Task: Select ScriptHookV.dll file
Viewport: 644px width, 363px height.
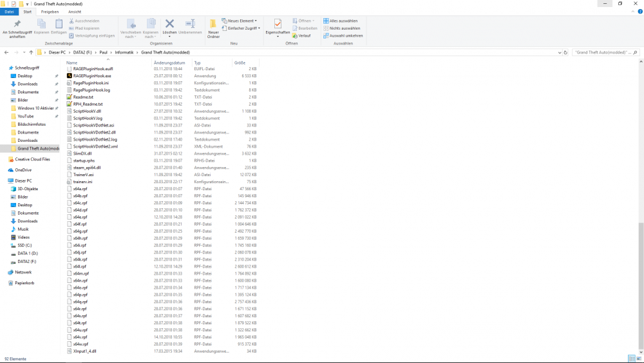Action: tap(87, 111)
